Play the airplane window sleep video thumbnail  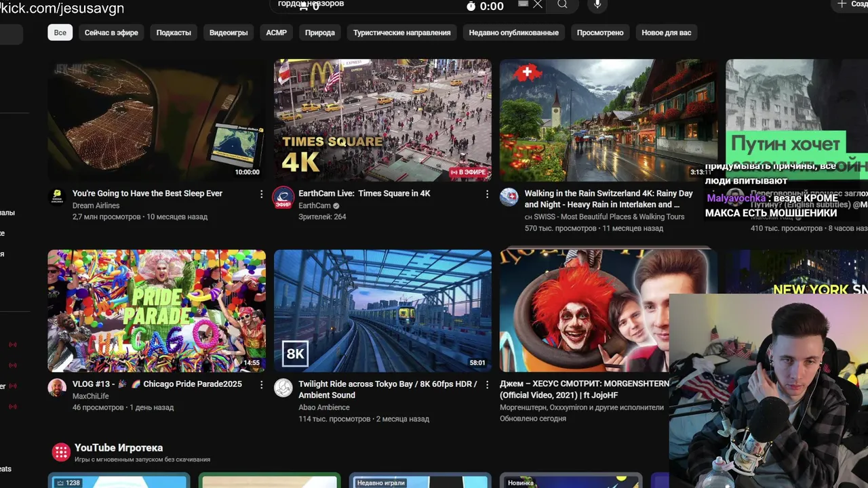[157, 120]
